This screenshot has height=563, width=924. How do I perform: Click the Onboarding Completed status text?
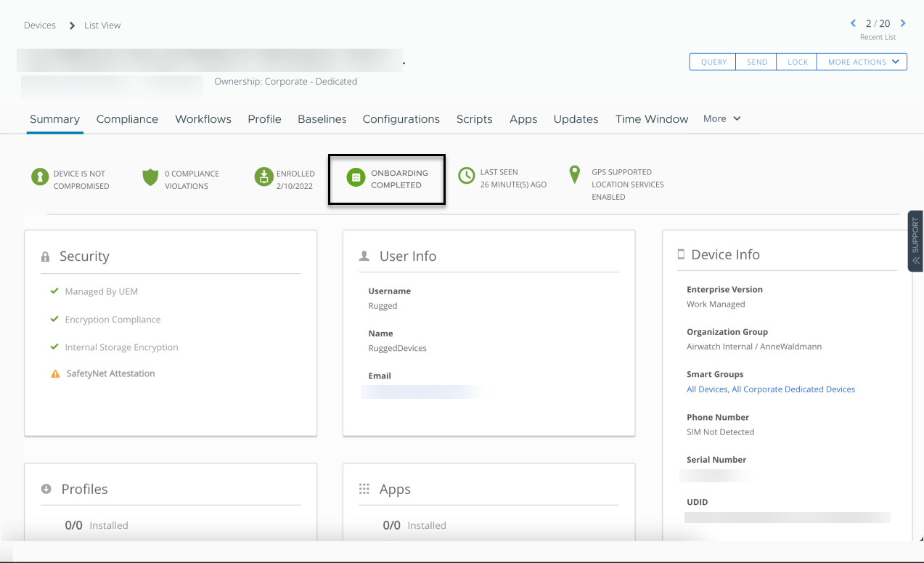tap(399, 179)
